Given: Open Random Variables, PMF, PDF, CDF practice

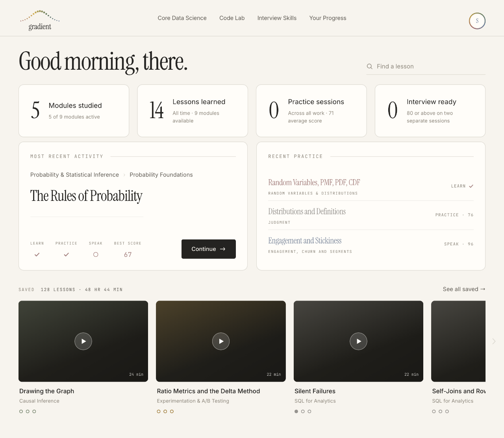Looking at the screenshot, I should [314, 182].
